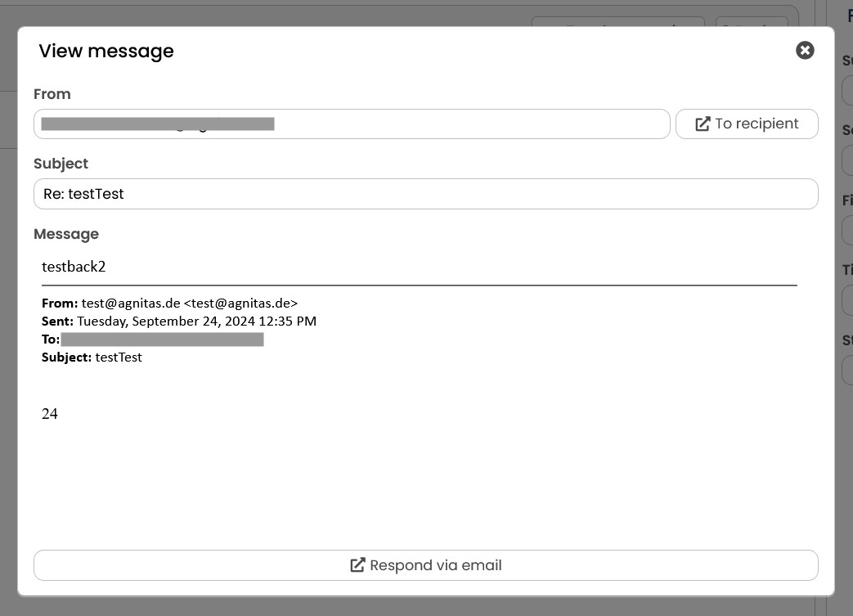Click the external-link icon beside To recipient
Viewport: 853px width, 616px height.
click(703, 124)
